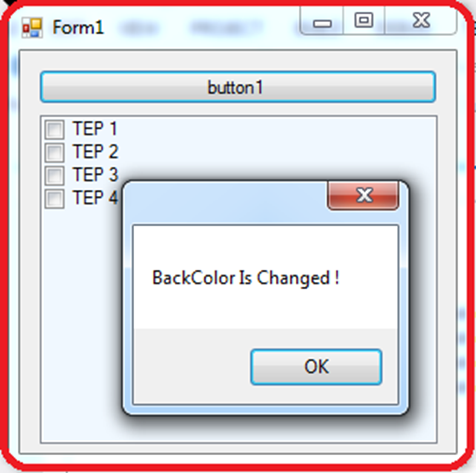Image resolution: width=476 pixels, height=473 pixels.
Task: Tick the TEP 2 checkbox square
Action: tap(55, 152)
